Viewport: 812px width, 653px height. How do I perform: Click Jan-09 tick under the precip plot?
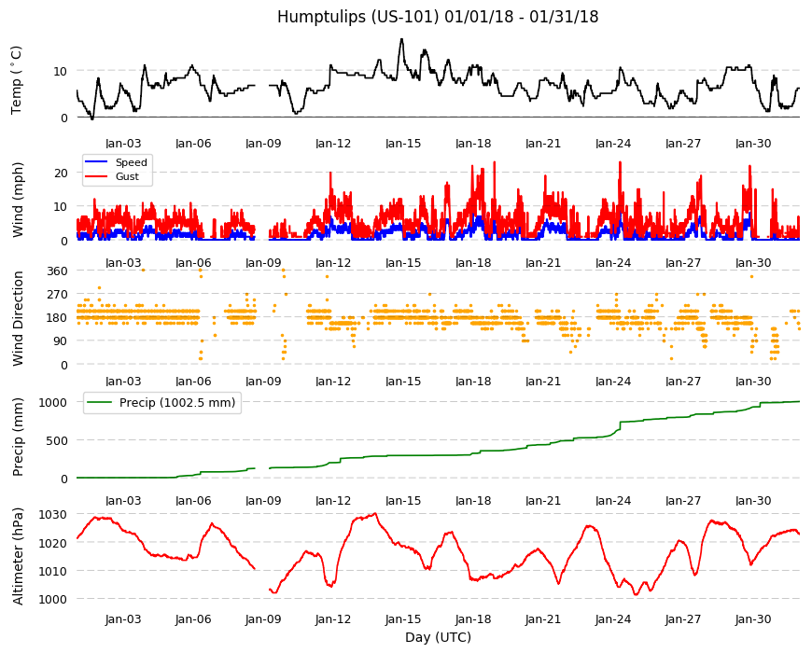tap(263, 501)
